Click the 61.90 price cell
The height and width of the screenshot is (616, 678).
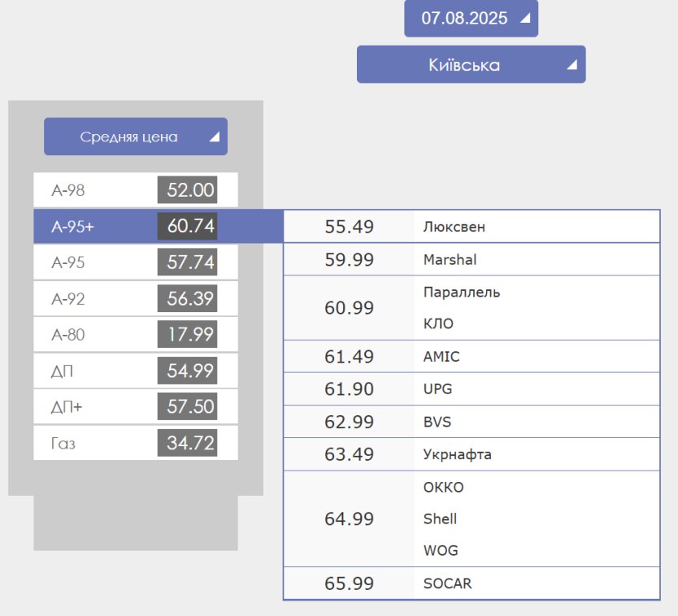pos(349,389)
